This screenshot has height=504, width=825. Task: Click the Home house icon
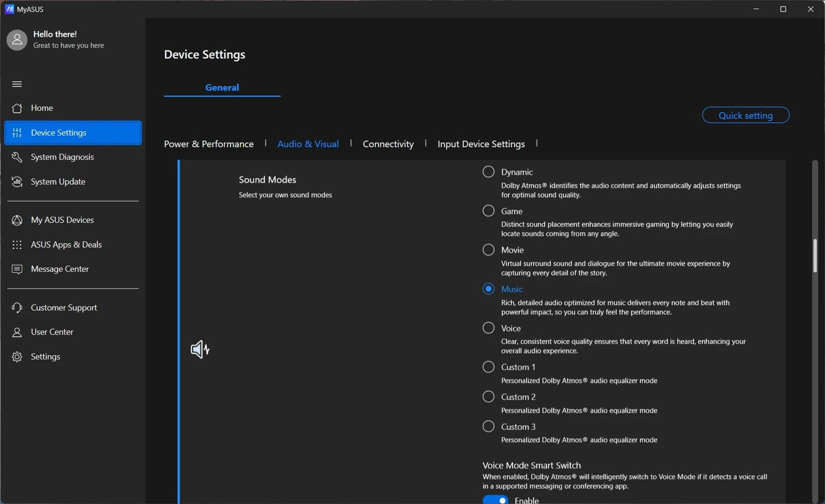pyautogui.click(x=17, y=108)
